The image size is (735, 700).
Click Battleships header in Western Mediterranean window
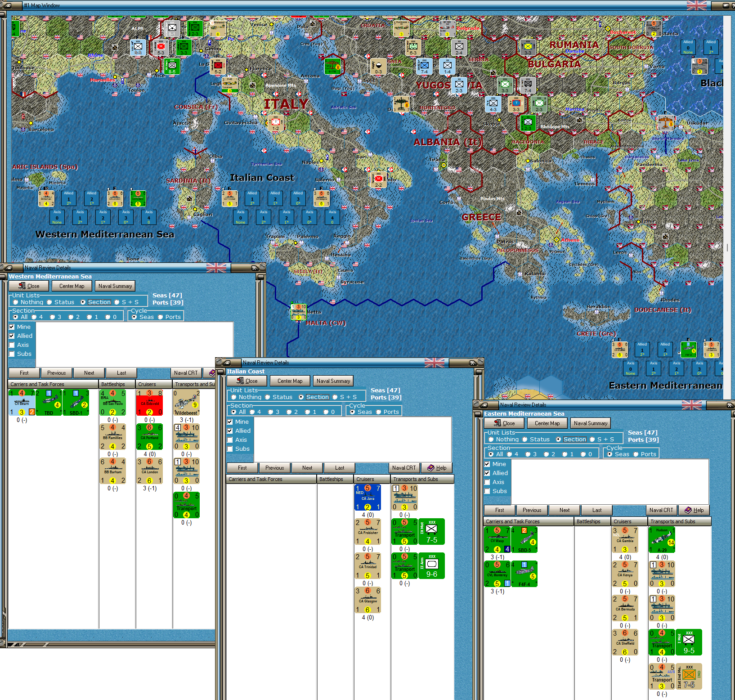(117, 385)
